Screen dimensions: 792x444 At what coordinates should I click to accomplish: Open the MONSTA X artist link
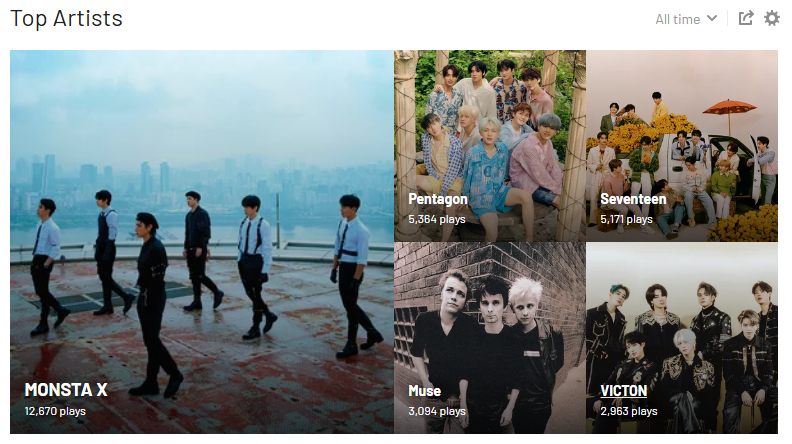(x=66, y=390)
